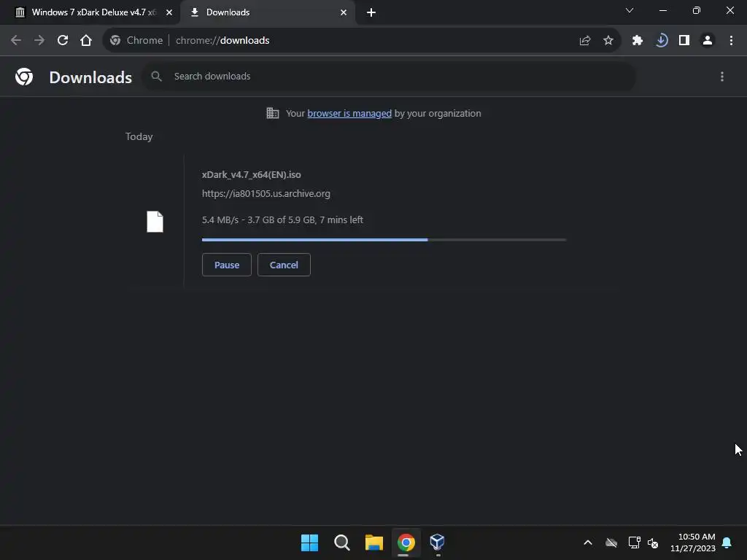Open the Extensions puzzle icon
The image size is (747, 560).
[x=638, y=41]
